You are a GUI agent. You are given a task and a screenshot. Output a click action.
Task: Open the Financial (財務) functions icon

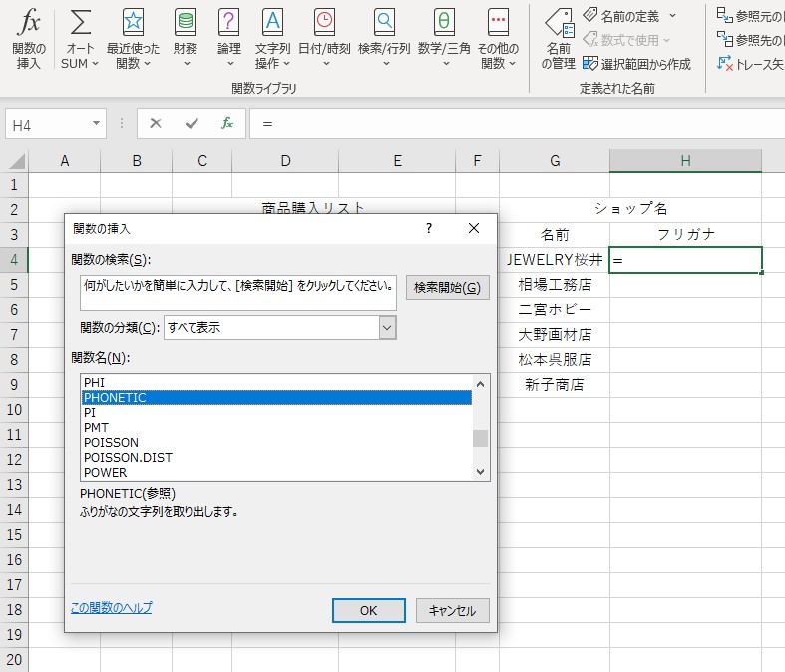click(x=185, y=23)
